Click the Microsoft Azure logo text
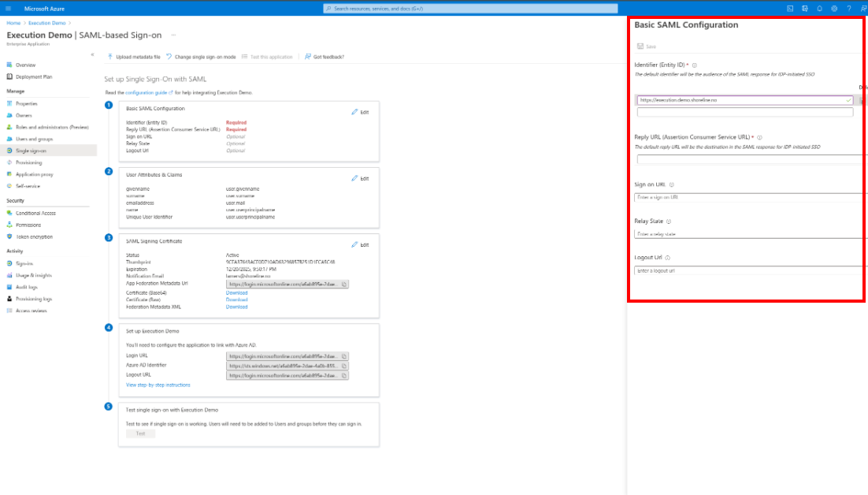 pyautogui.click(x=44, y=9)
